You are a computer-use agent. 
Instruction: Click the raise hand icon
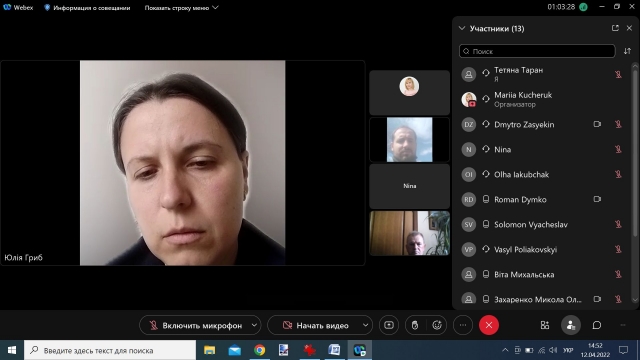pyautogui.click(x=415, y=325)
